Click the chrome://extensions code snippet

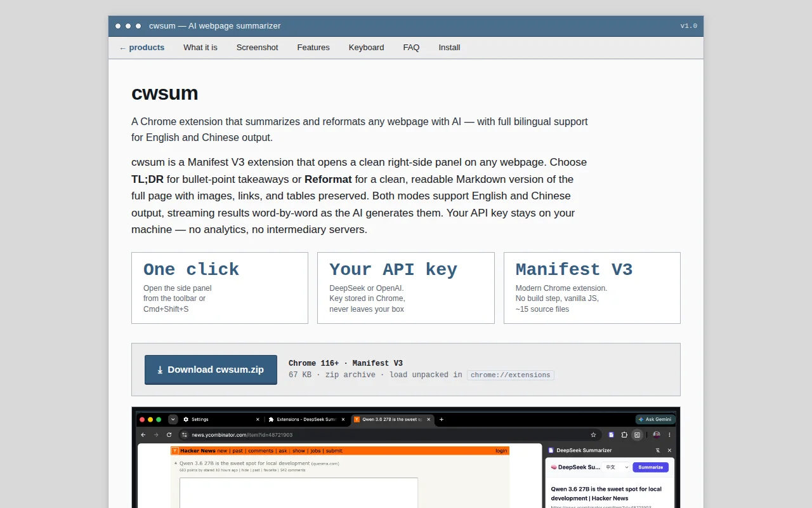click(511, 375)
